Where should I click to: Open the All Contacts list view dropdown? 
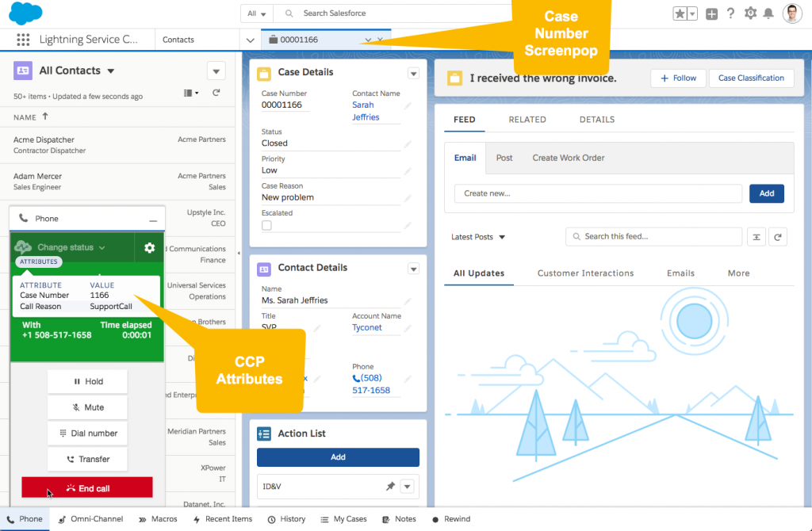110,71
